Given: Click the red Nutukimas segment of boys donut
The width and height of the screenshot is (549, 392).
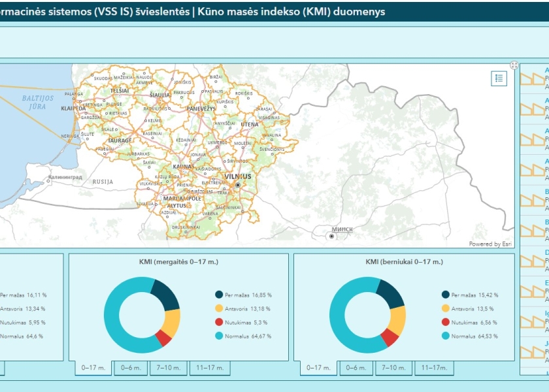Looking at the screenshot, I should (390, 338).
